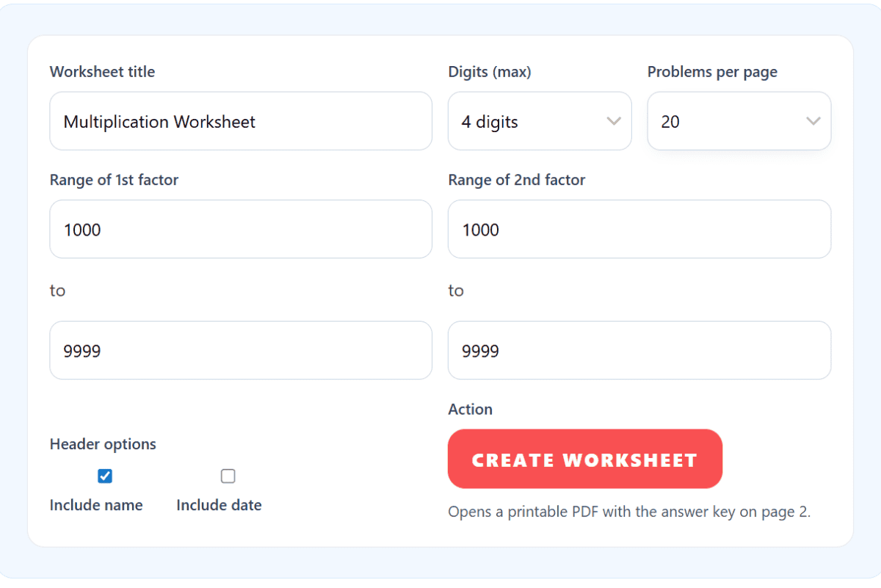881x588 pixels.
Task: Enable the Include date checkbox
Action: [228, 476]
